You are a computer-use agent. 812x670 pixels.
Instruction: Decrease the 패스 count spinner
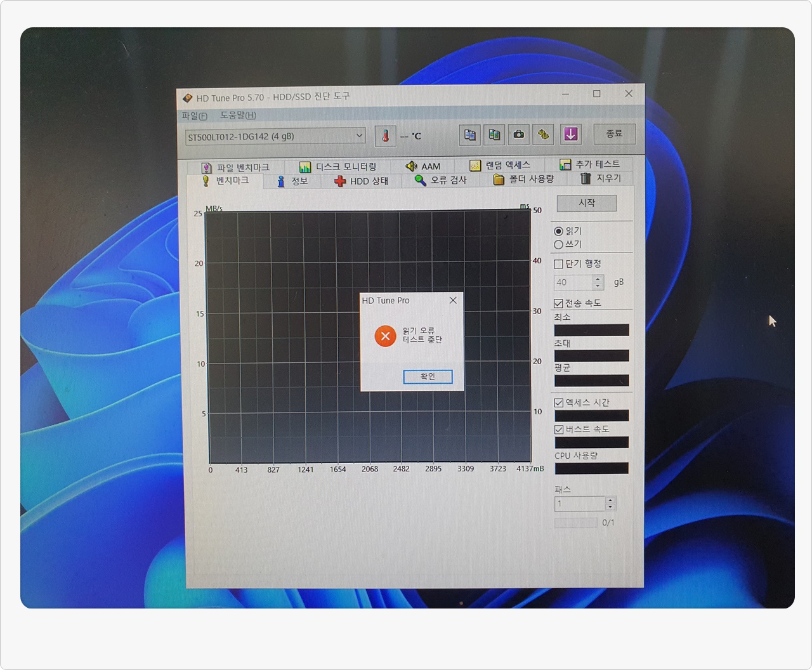tap(610, 508)
